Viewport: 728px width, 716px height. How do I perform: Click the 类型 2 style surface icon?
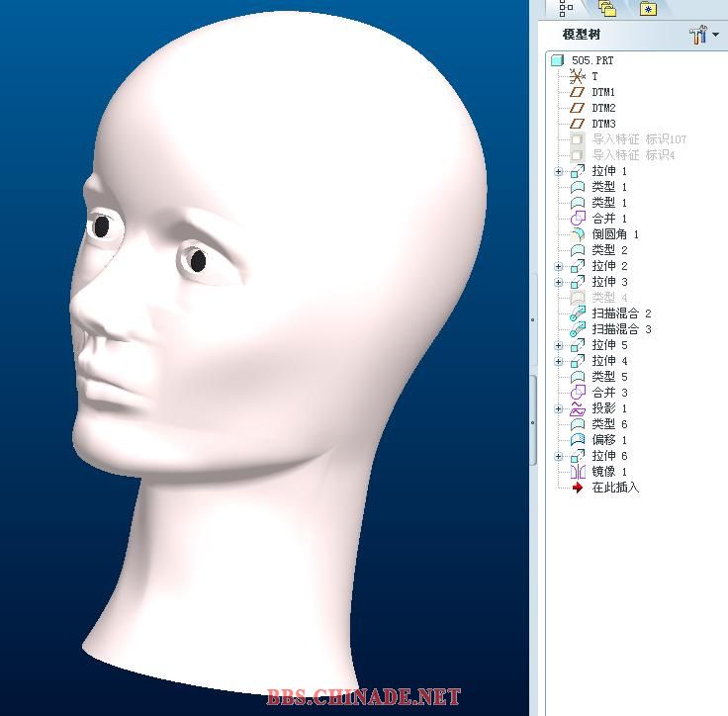(x=577, y=250)
